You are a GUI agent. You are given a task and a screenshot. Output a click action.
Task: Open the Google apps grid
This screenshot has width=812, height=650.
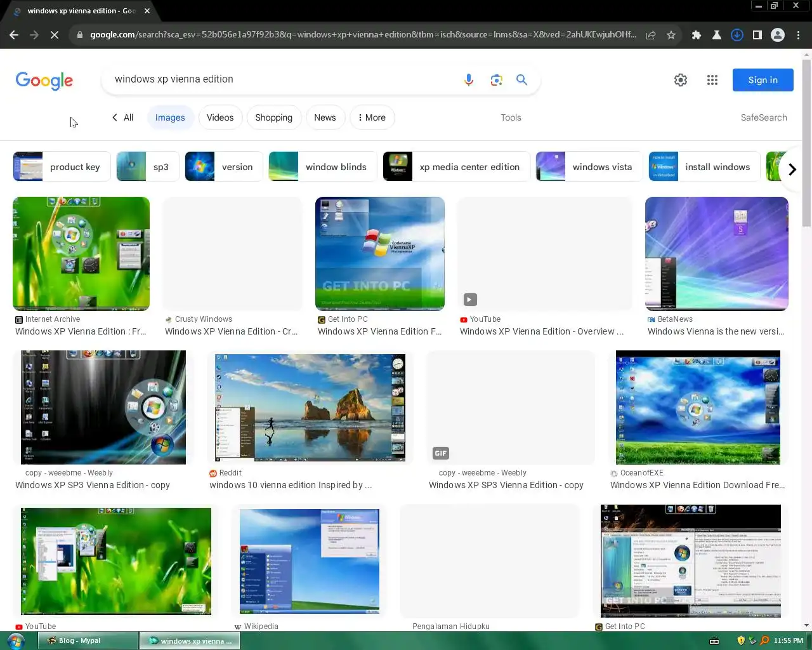(712, 80)
